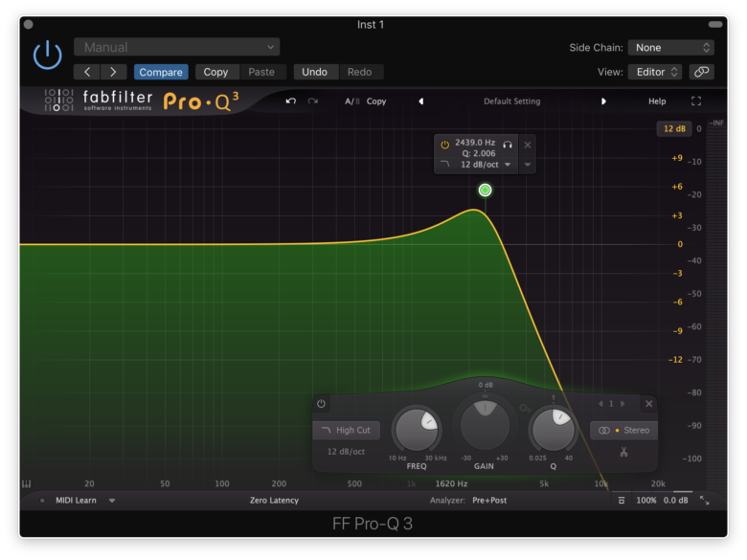Open the High Cut filter shape menu
The height and width of the screenshot is (560, 747).
347,430
